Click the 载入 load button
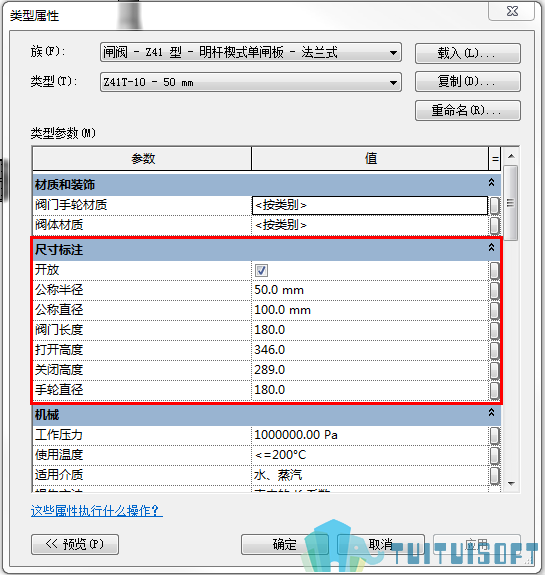 click(x=468, y=54)
